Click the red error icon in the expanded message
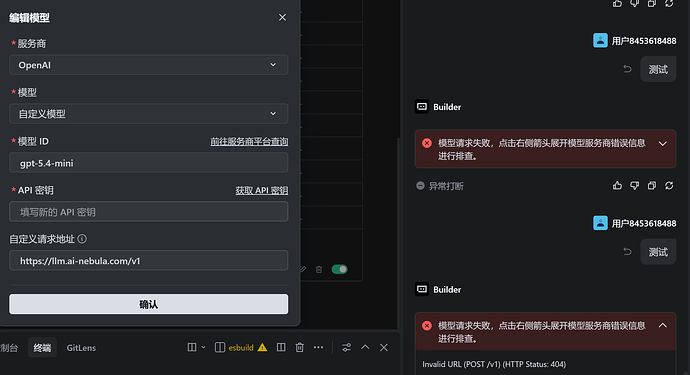This screenshot has width=690, height=375. (x=427, y=326)
